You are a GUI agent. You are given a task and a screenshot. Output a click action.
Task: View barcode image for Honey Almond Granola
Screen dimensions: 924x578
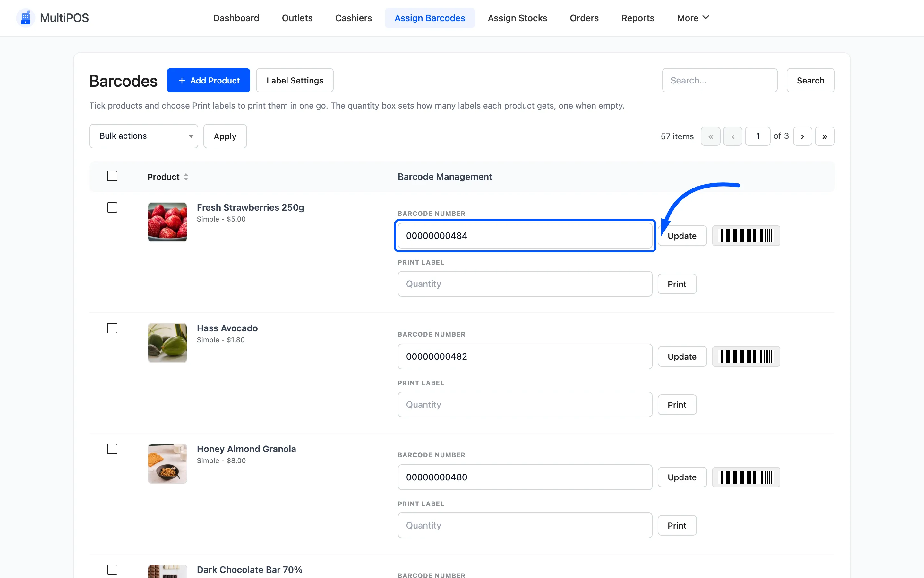pyautogui.click(x=746, y=477)
